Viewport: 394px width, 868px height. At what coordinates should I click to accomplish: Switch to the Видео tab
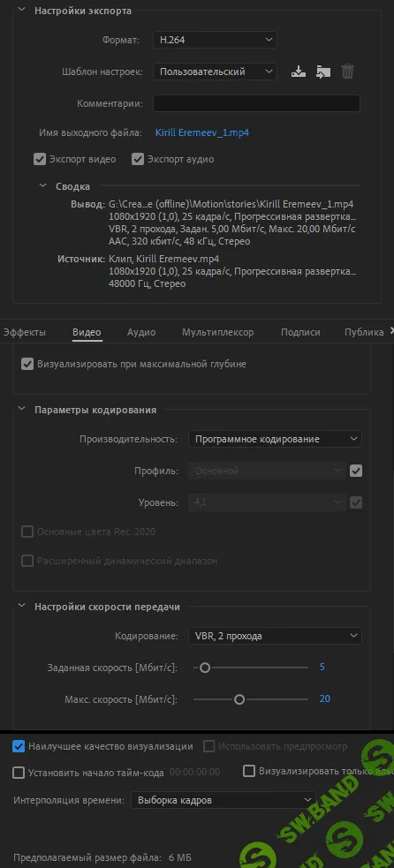(x=87, y=332)
